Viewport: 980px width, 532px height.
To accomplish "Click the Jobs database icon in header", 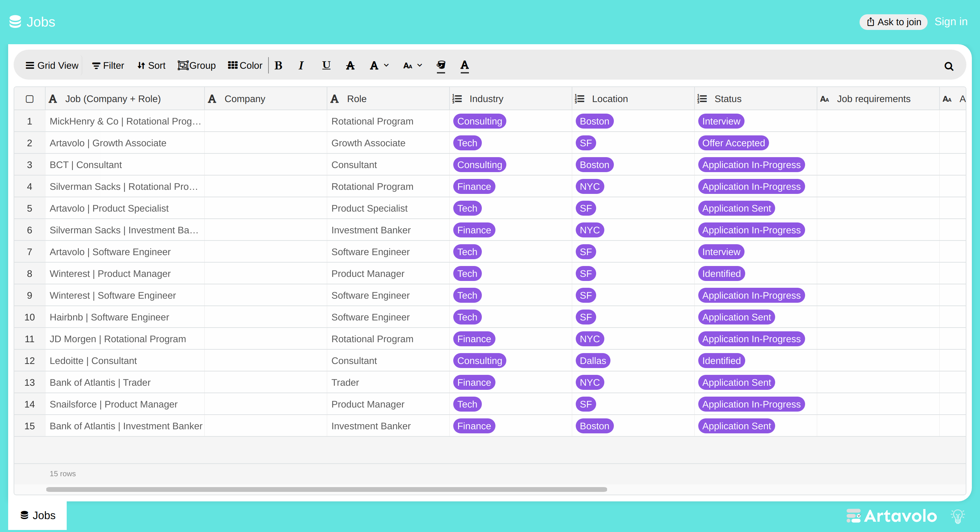I will 15,22.
